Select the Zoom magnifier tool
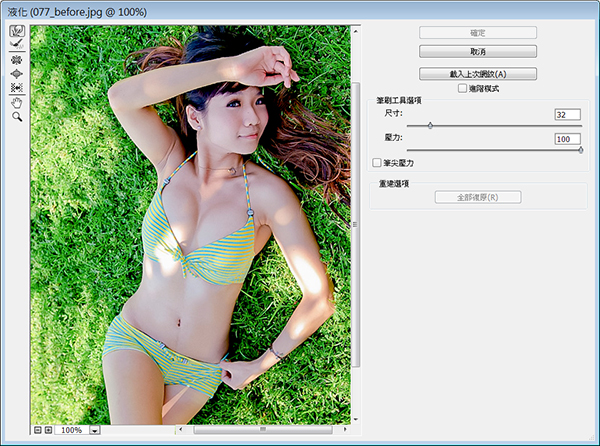Screen dimensions: 600x446 [x=17, y=117]
